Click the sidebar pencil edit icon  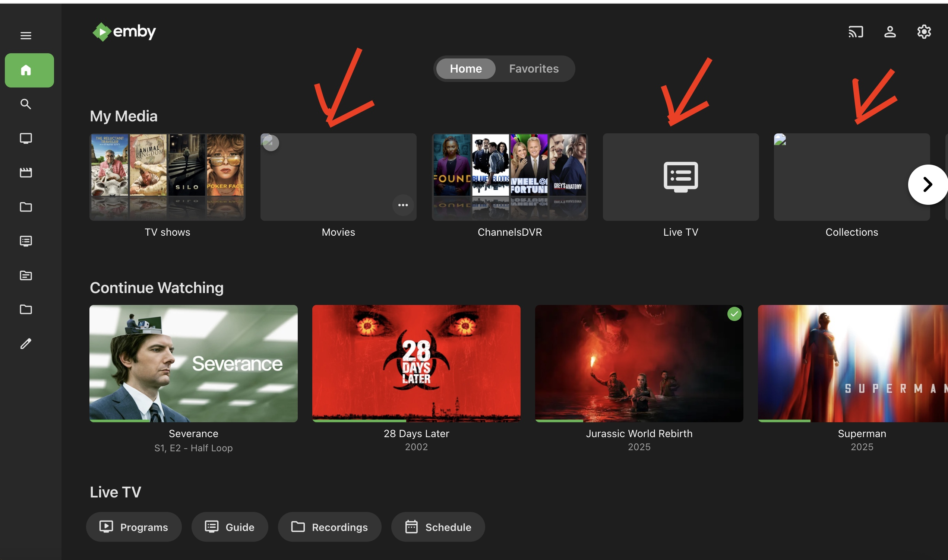[26, 344]
